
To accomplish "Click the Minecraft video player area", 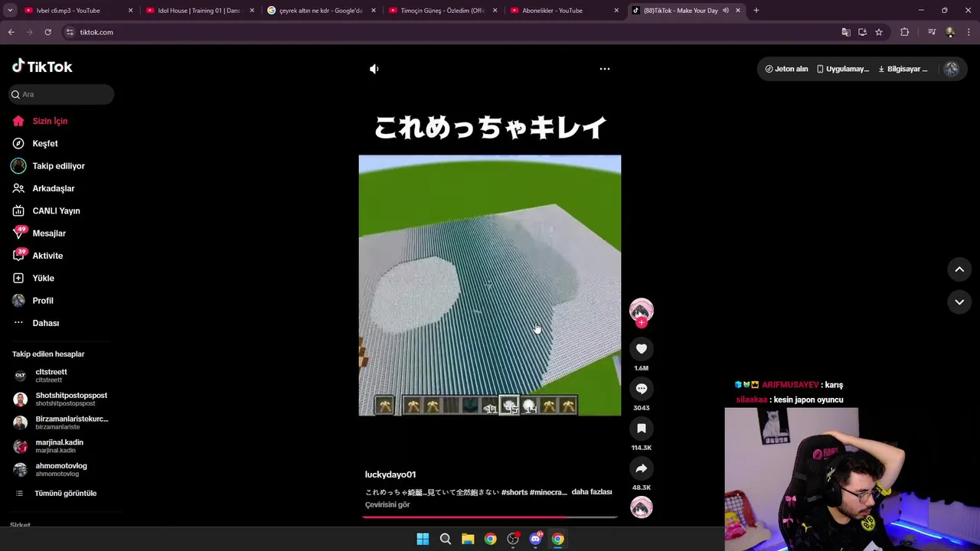I will click(x=490, y=285).
